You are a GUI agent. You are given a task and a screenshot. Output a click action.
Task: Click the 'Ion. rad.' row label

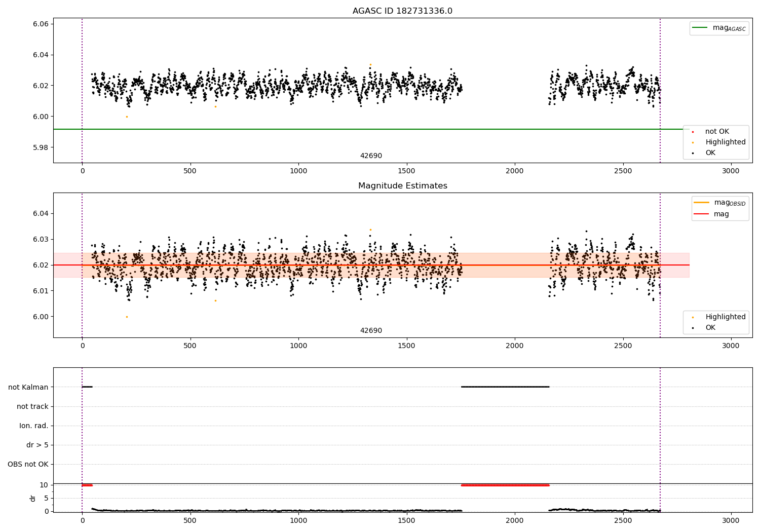coord(34,426)
